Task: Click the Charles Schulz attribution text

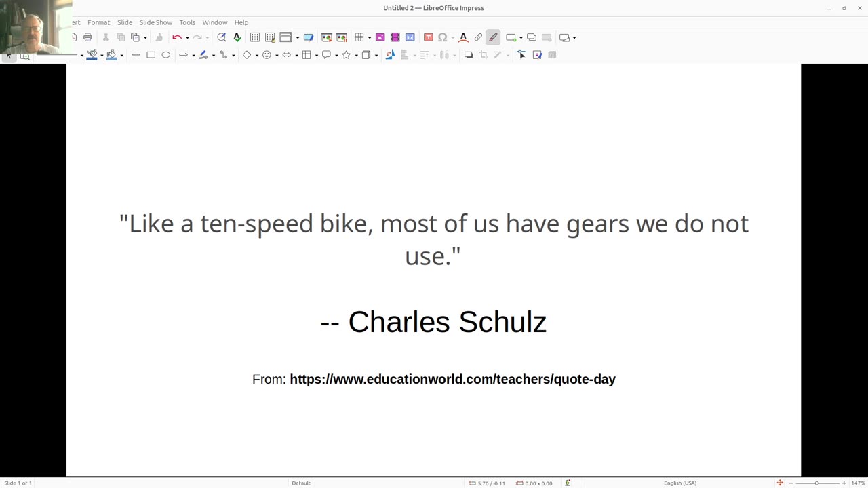Action: [x=433, y=322]
